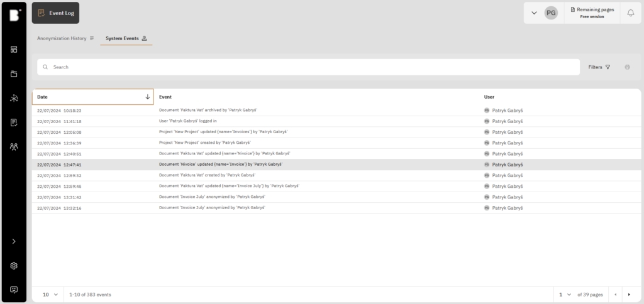Image resolution: width=644 pixels, height=304 pixels.
Task: Click the print icon beside Filters
Action: coord(627,67)
